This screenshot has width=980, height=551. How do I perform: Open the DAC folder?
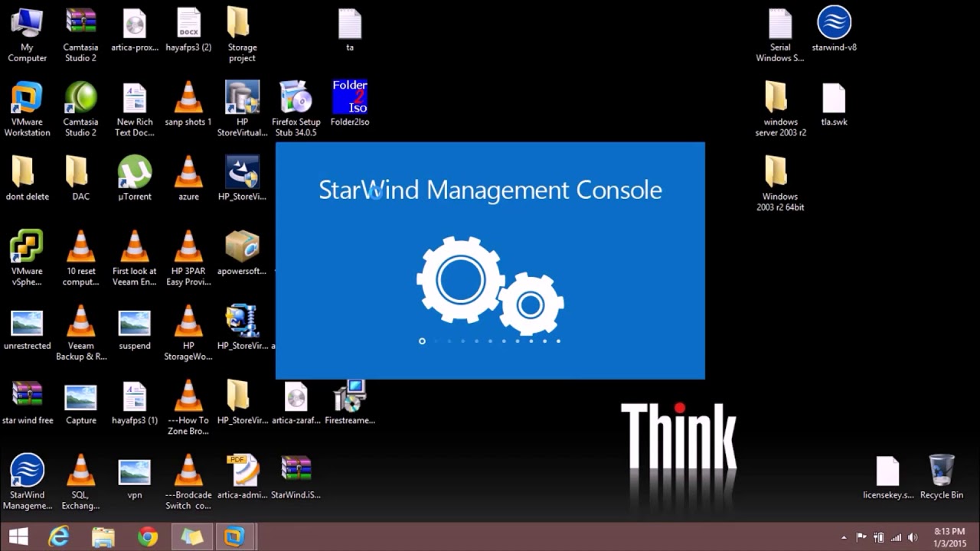(80, 179)
